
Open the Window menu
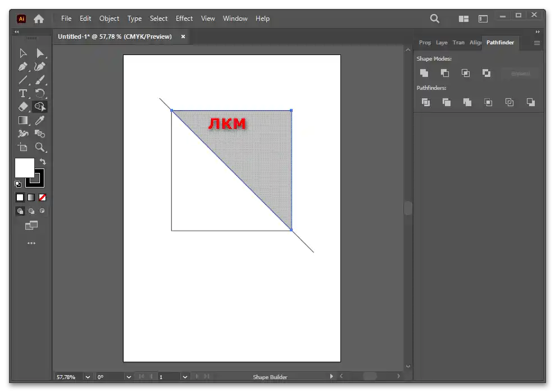point(235,19)
